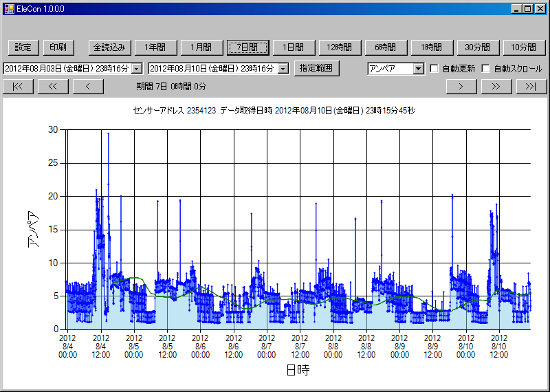Image resolution: width=550 pixels, height=392 pixels.
Task: Click the y-axis value 30
Action: coord(53,129)
